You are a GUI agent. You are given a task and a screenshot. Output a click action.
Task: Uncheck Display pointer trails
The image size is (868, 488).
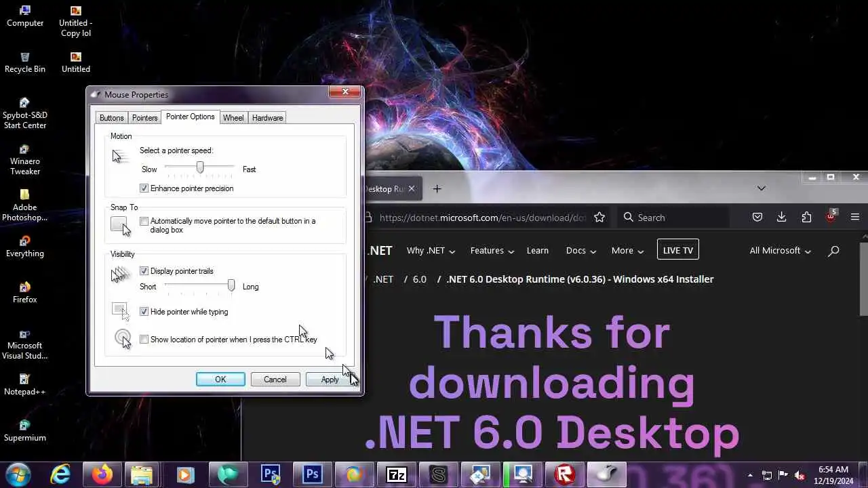pyautogui.click(x=144, y=271)
